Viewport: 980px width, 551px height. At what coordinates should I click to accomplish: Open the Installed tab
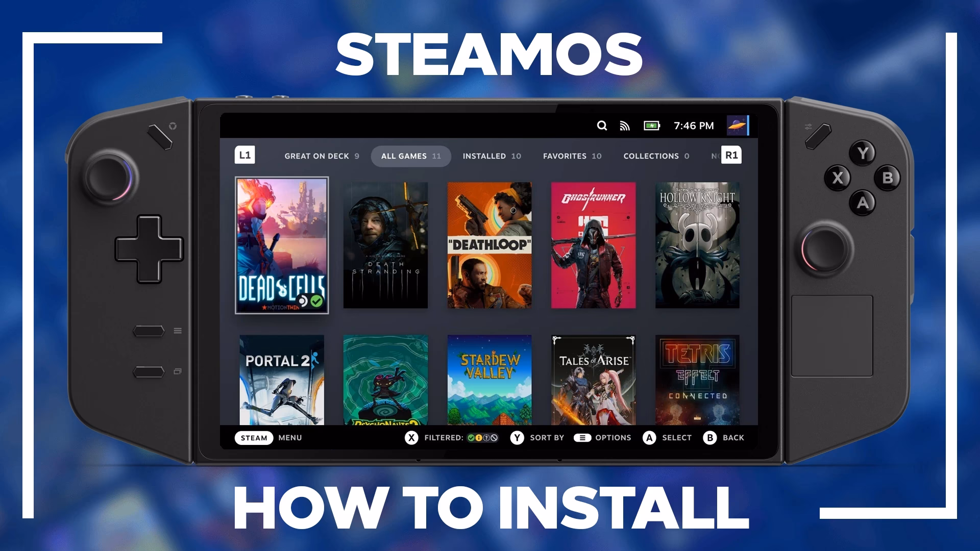492,156
